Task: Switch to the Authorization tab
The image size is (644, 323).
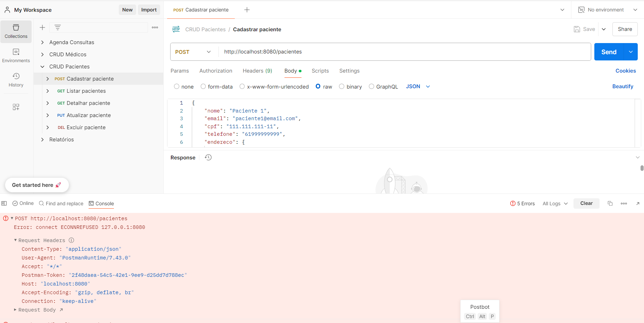Action: click(x=216, y=71)
